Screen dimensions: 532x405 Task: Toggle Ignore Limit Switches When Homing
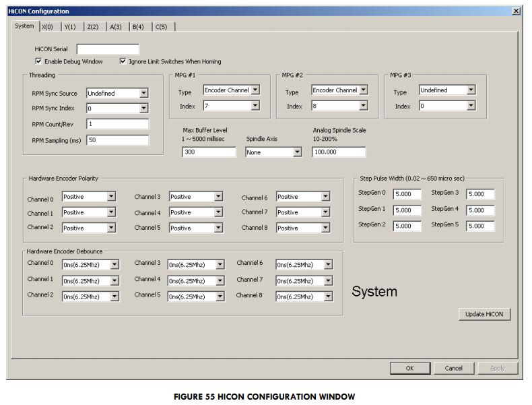(123, 61)
